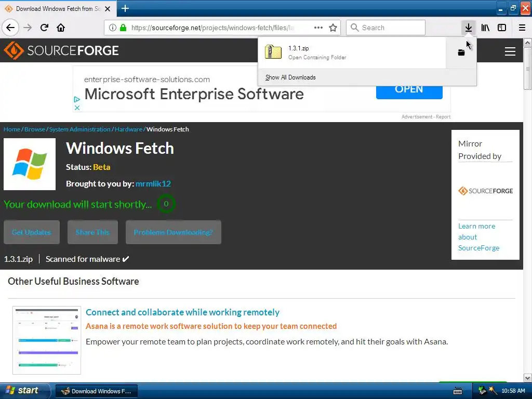Click the Downloads arrow toolbar button
The width and height of the screenshot is (532, 399).
(x=469, y=28)
